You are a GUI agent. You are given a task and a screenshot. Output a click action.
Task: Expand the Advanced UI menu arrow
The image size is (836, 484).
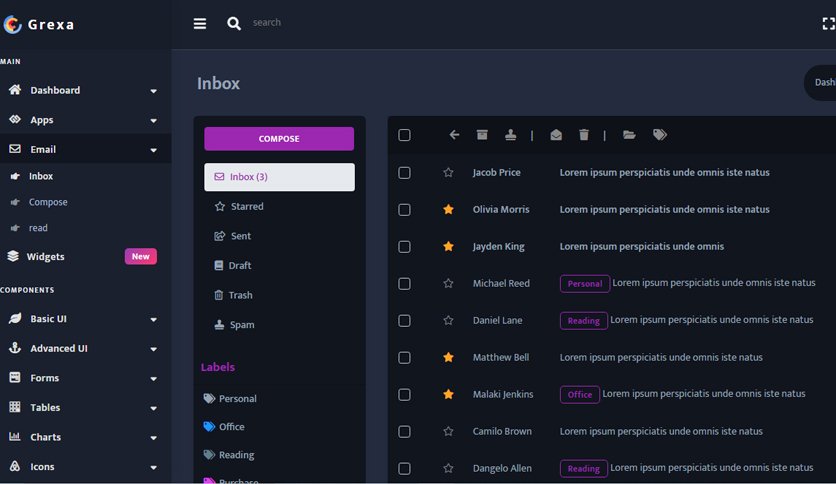154,349
